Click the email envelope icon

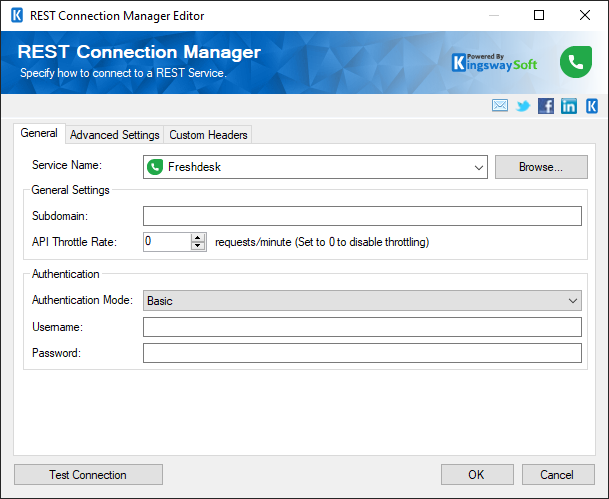click(x=500, y=106)
